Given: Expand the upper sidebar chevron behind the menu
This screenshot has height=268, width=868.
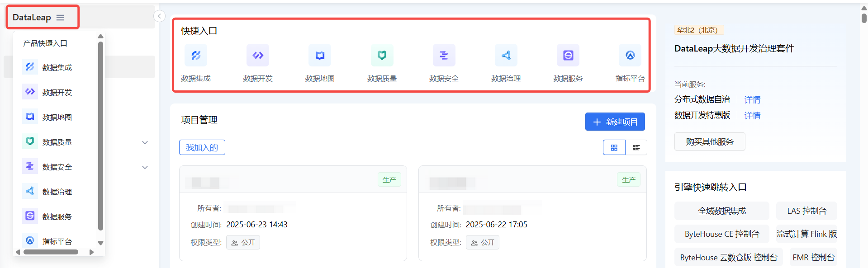Looking at the screenshot, I should click(145, 142).
